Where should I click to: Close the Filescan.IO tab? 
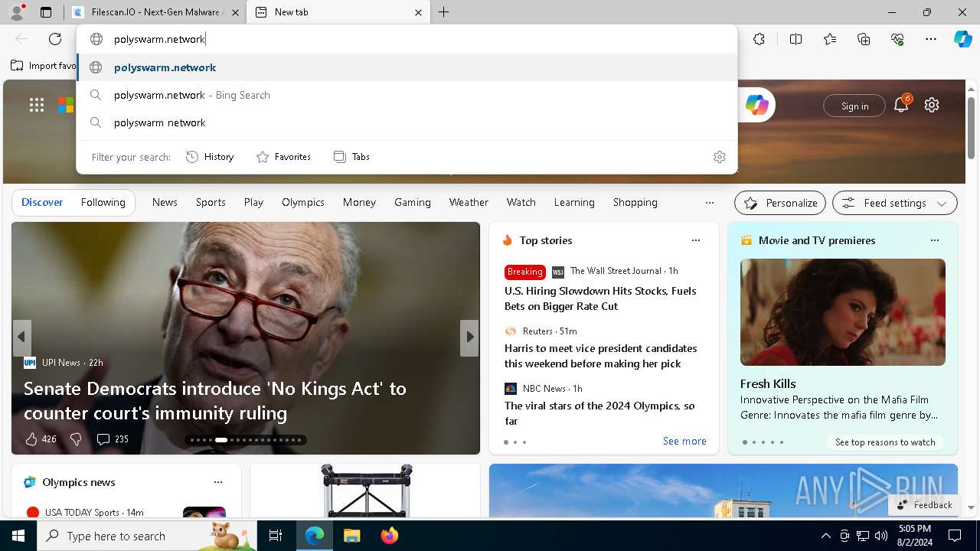pos(235,12)
